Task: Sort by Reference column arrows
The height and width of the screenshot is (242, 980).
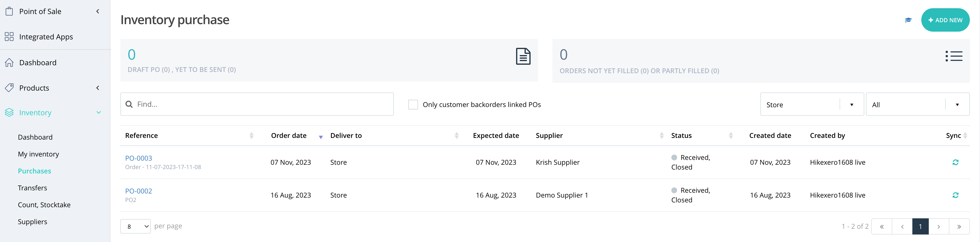Action: pos(252,135)
